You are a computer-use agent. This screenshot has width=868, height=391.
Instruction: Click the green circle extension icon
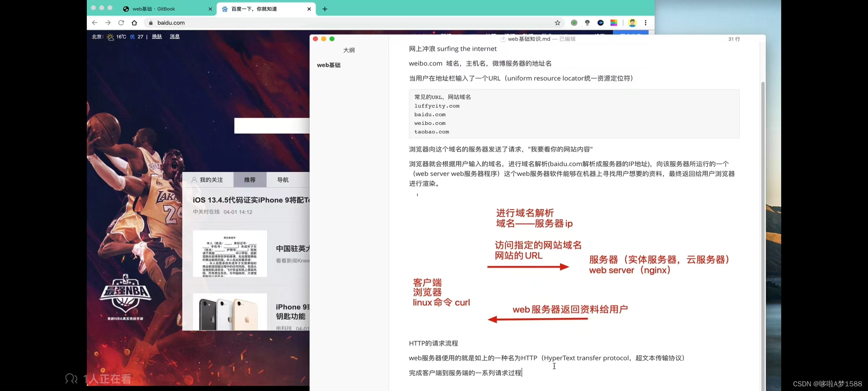click(574, 23)
